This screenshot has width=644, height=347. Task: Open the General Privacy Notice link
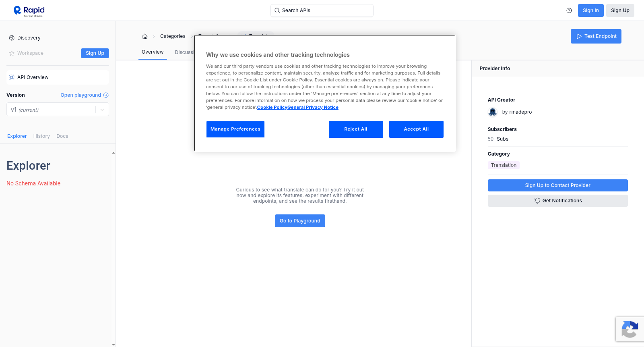click(x=313, y=107)
